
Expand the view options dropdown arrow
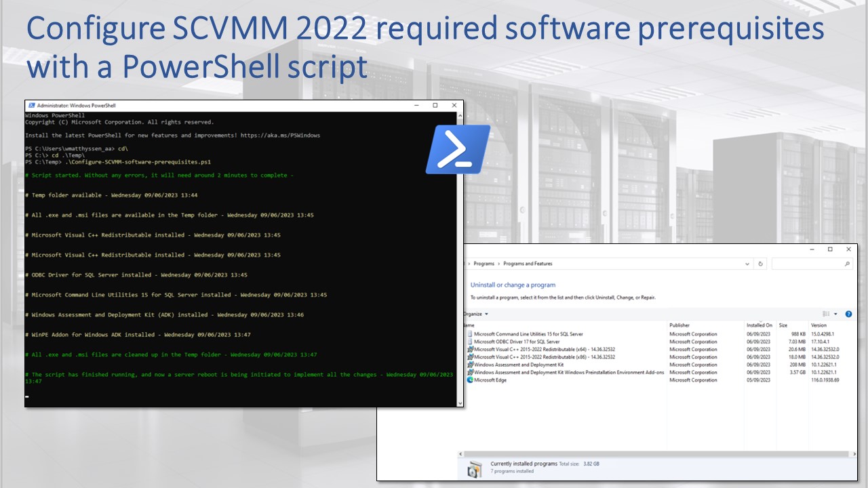[835, 314]
